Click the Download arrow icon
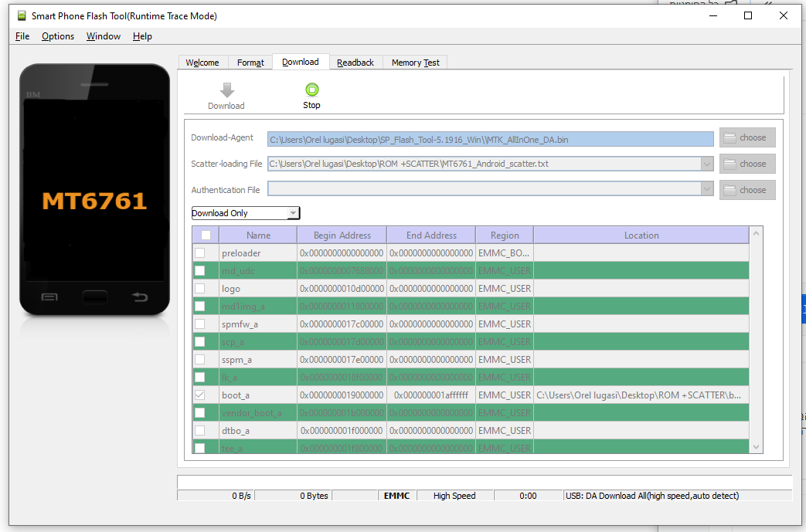 [x=226, y=90]
